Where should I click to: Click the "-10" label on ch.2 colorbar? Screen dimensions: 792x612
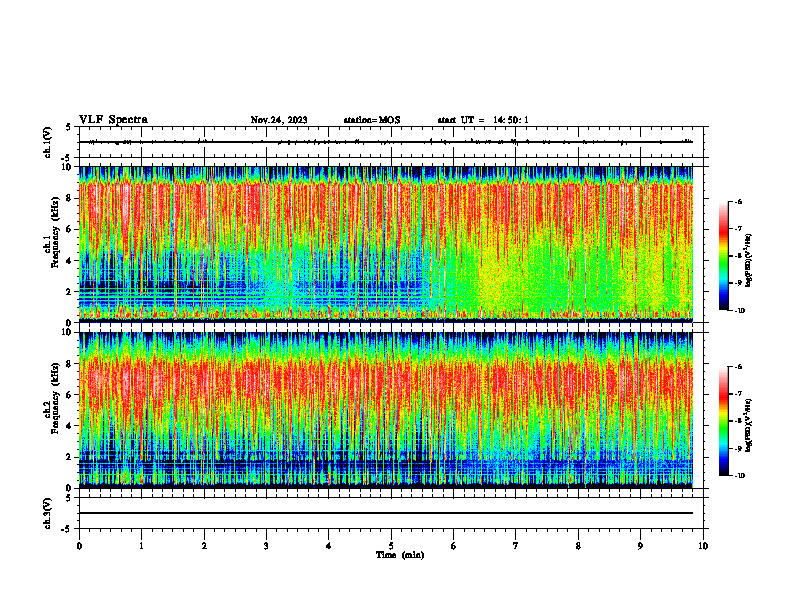click(x=739, y=476)
